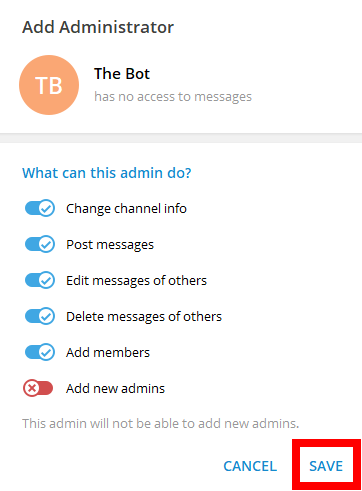
Task: Click the 'Delete messages of others' label
Action: pos(144,317)
